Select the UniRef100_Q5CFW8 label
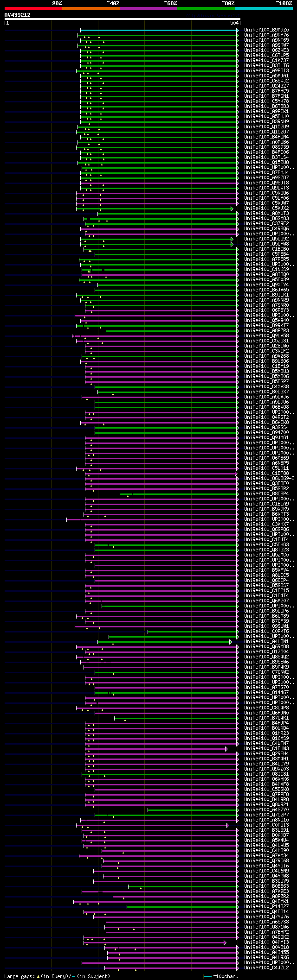The image size is (297, 980). tap(266, 244)
